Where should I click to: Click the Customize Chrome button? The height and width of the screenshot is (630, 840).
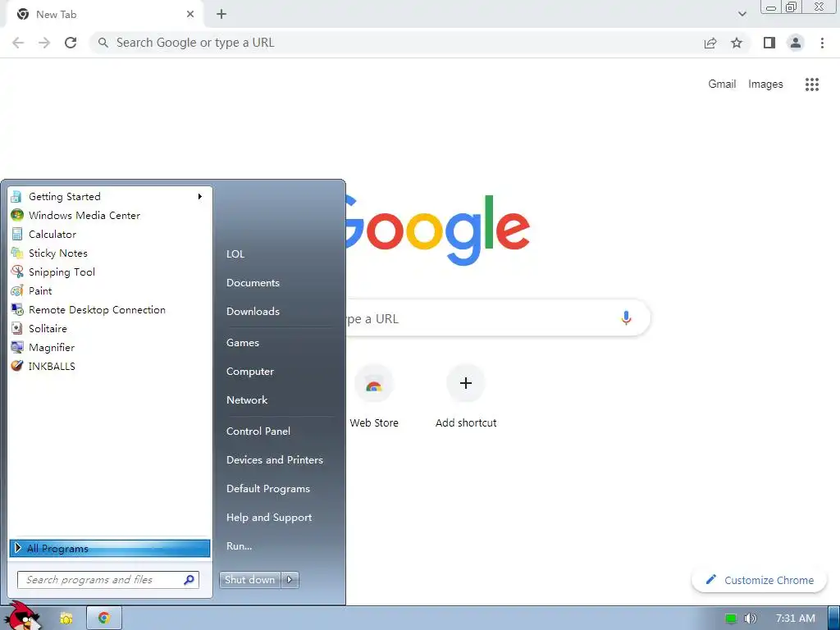click(x=760, y=580)
